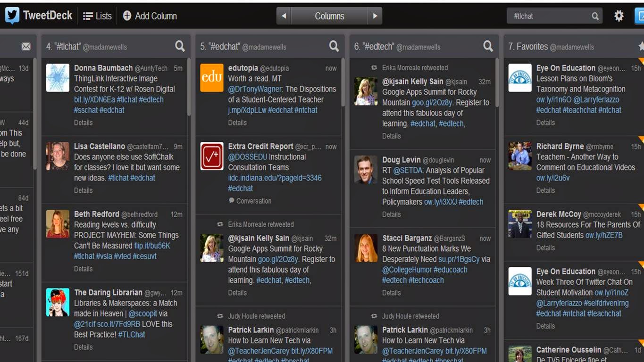Click The Daring Librarian's avatar
Viewport: 644px width, 362px height.
[x=58, y=302]
